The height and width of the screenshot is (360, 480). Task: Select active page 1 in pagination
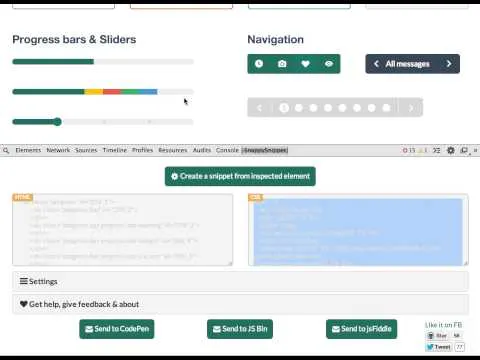[284, 108]
